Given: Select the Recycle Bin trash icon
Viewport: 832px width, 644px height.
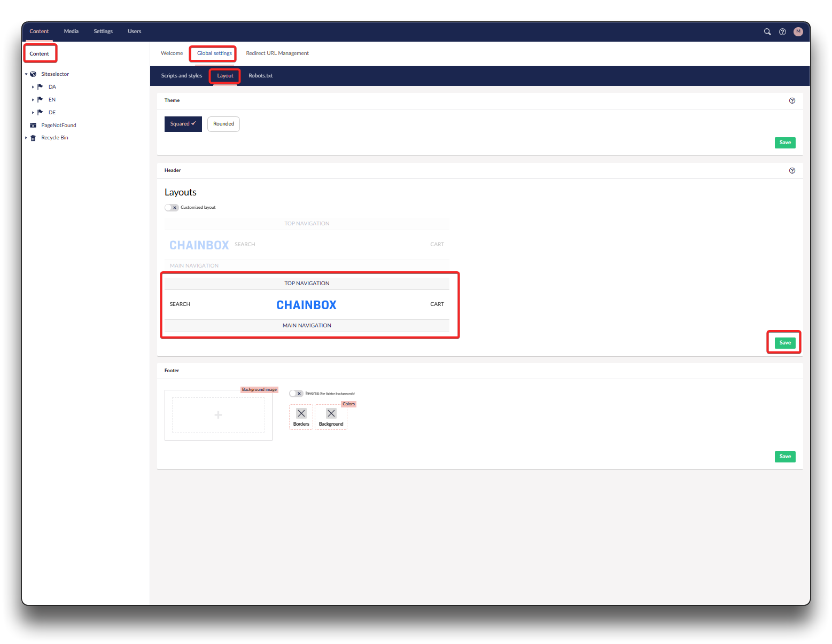Looking at the screenshot, I should click(33, 138).
